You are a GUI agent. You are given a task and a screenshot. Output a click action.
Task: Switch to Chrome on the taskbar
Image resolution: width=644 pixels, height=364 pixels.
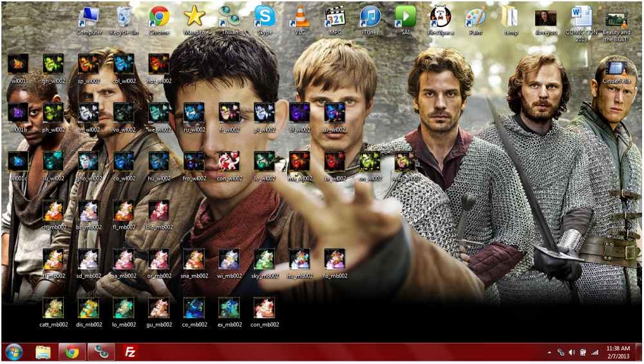pyautogui.click(x=72, y=352)
